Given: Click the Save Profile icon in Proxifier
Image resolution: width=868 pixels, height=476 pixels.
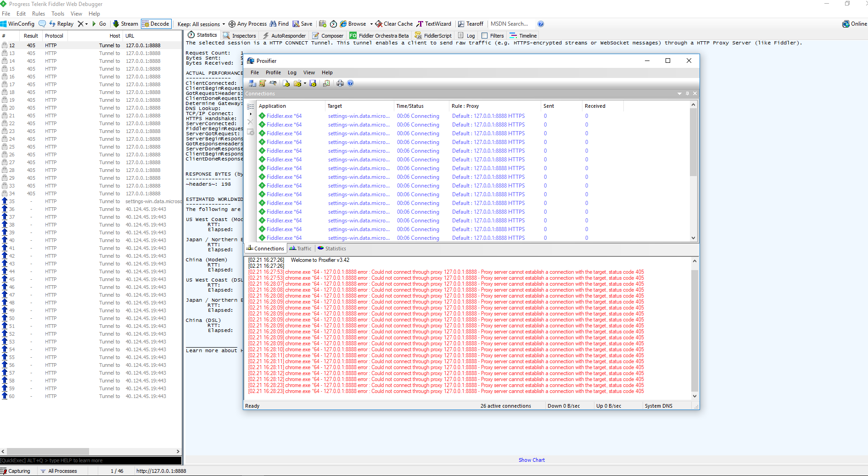Looking at the screenshot, I should click(313, 83).
